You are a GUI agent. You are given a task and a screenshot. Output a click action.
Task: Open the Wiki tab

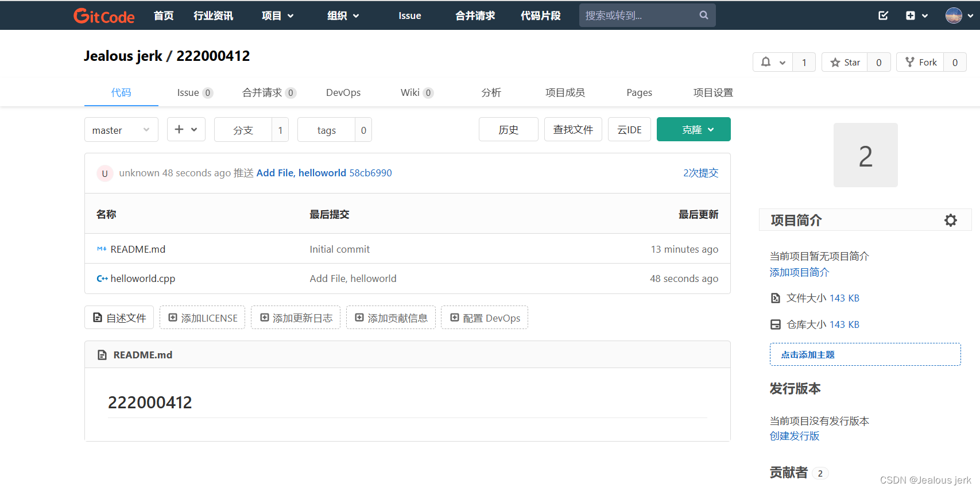pyautogui.click(x=417, y=92)
